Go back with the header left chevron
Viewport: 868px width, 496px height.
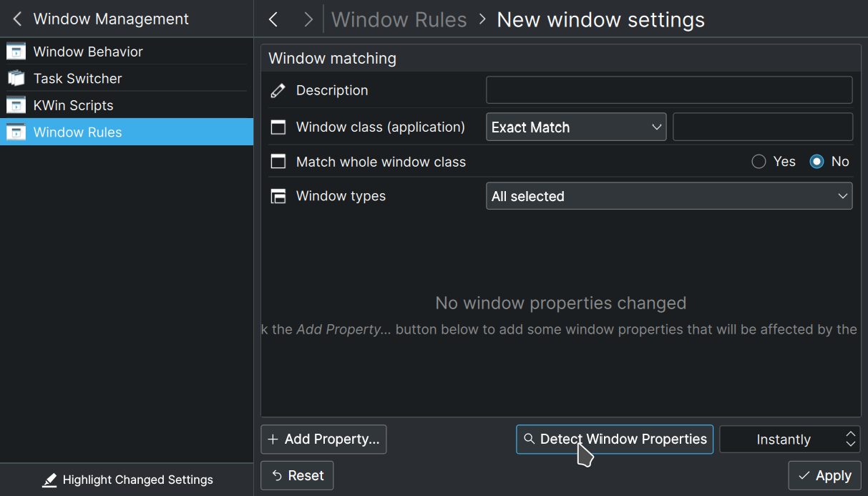tap(273, 19)
